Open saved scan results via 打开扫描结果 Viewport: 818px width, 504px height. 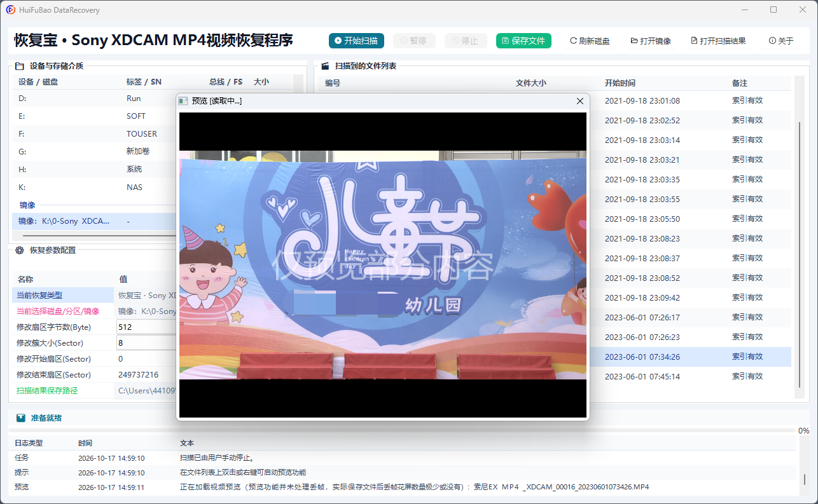tap(718, 41)
